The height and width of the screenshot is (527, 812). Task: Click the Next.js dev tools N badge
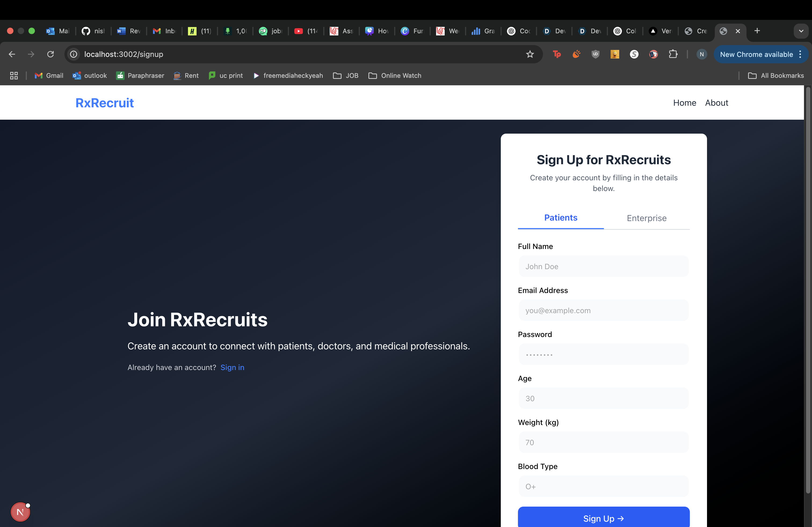(20, 512)
